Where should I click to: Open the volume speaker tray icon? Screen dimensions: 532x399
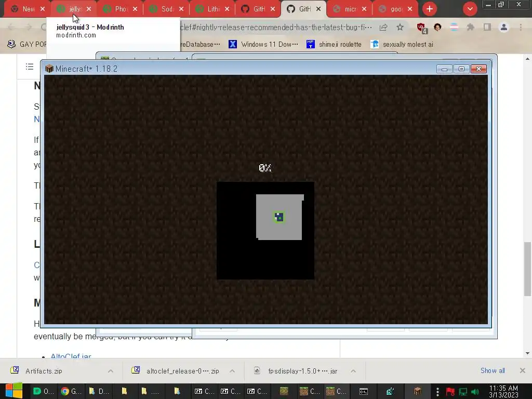click(x=475, y=392)
